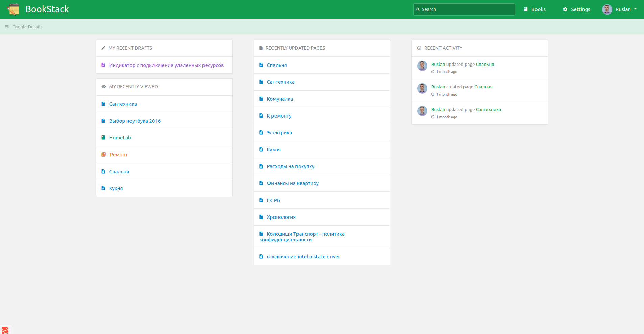The height and width of the screenshot is (334, 644).
Task: Open the Финансы на квартиру page link
Action: point(292,183)
